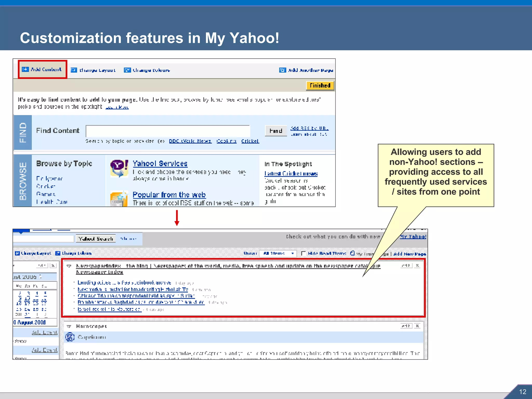Click Edit on the calendar module
The width and height of the screenshot is (532, 399).
click(x=42, y=265)
